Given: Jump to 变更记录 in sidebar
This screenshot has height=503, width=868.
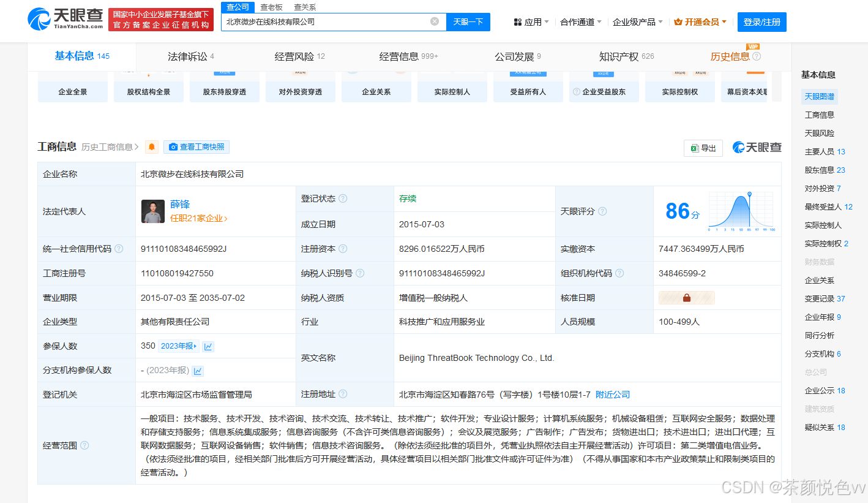Looking at the screenshot, I should point(825,298).
